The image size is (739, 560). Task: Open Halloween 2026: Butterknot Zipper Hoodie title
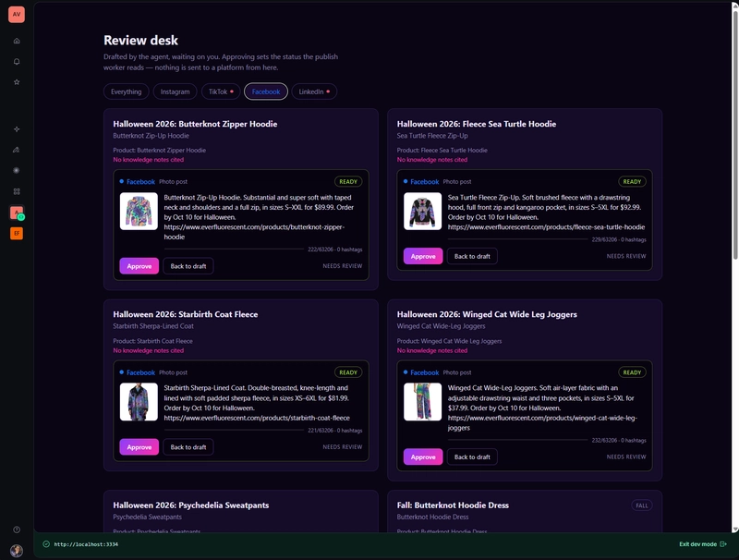(195, 124)
